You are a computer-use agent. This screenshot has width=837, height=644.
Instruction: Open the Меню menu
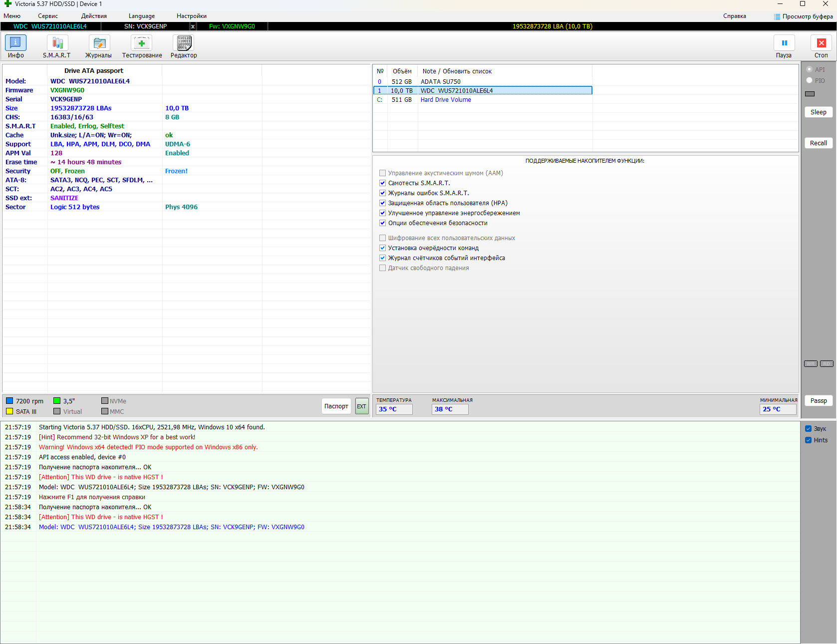click(x=12, y=16)
